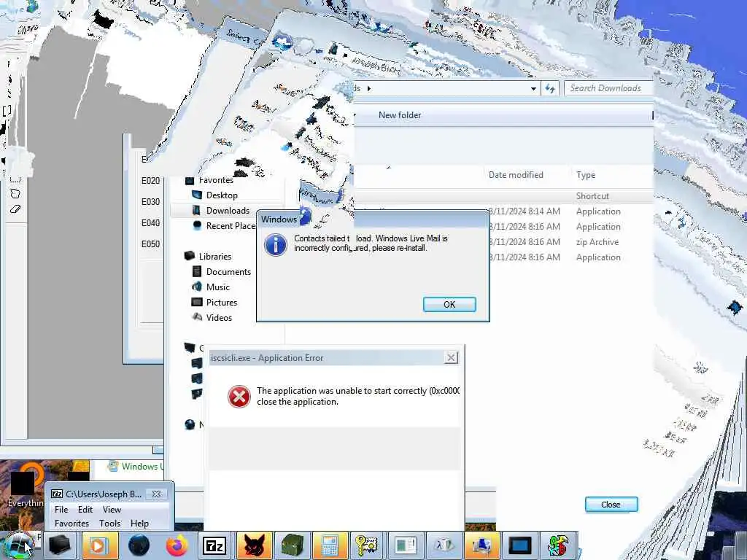This screenshot has width=747, height=560.
Task: Open Videos library in navigation pane
Action: click(219, 317)
